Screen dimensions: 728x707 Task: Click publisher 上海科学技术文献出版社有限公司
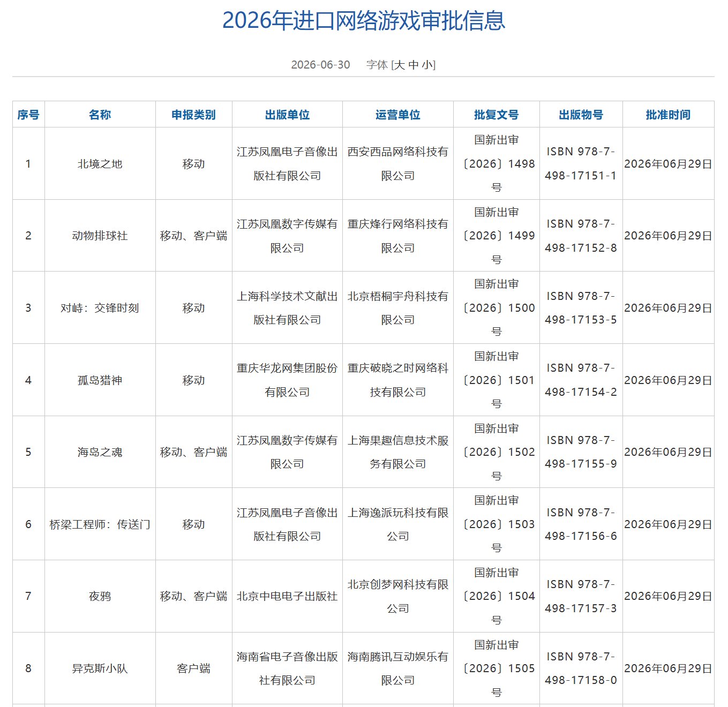click(287, 308)
